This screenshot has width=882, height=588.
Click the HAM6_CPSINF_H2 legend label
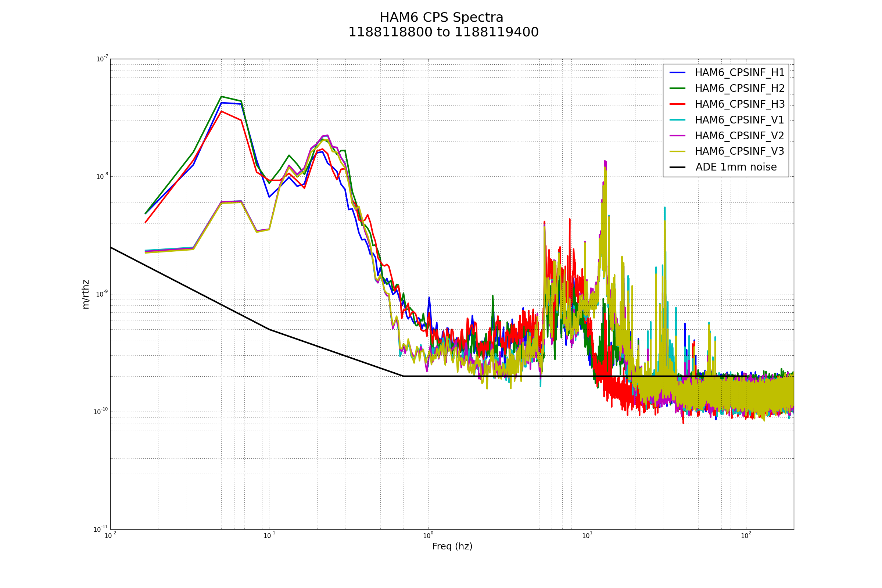[x=739, y=89]
